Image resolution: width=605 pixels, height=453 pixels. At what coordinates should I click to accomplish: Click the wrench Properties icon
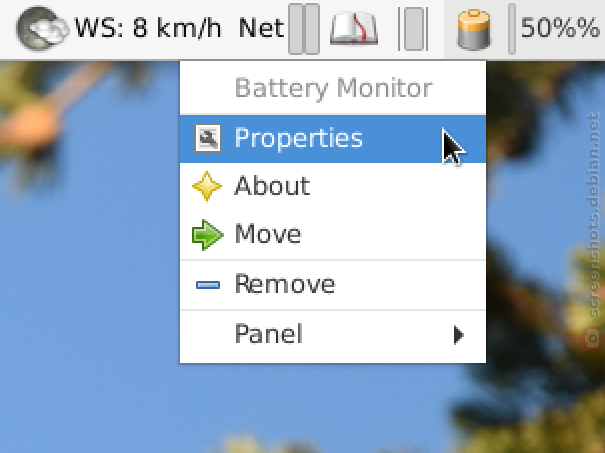tap(208, 138)
